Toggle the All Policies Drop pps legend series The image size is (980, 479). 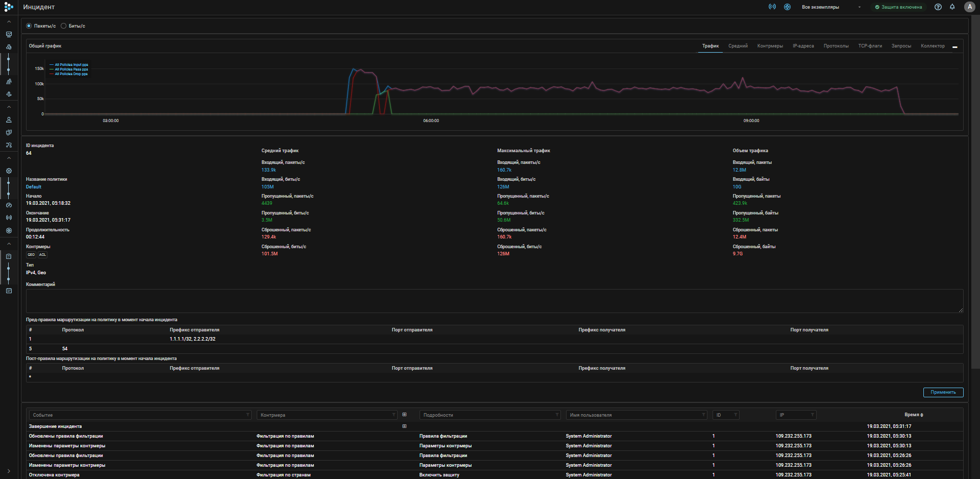(71, 74)
